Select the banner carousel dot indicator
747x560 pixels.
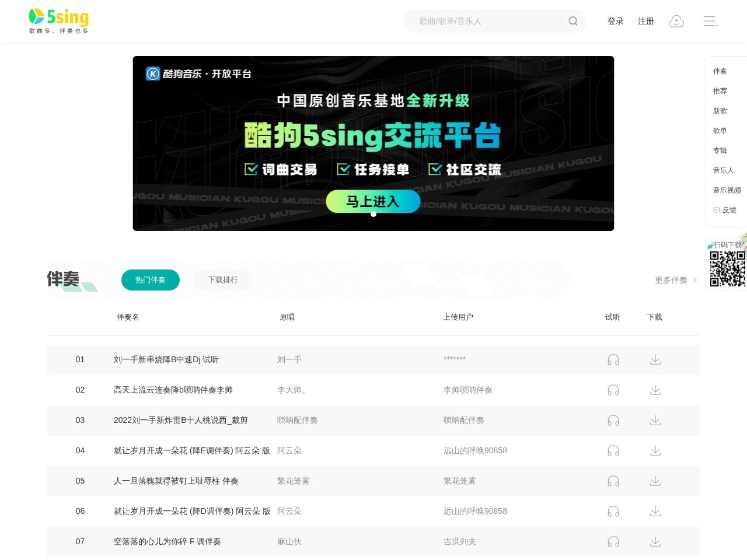coord(373,214)
